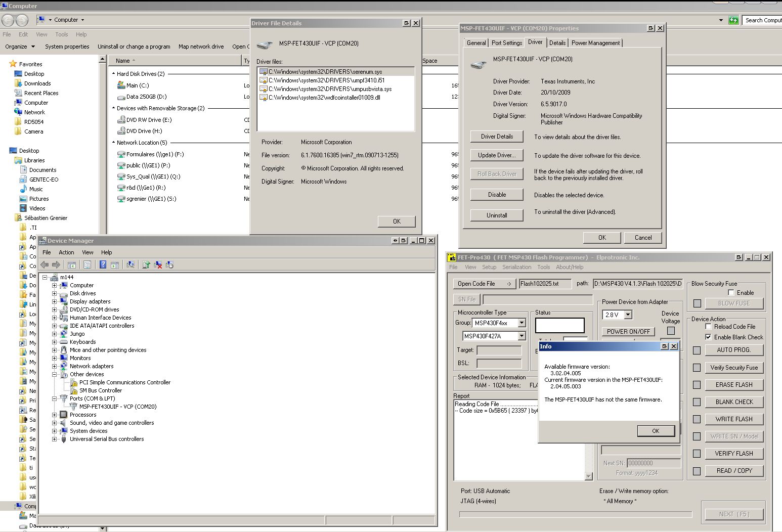Tick Reload Code File checkbox

[x=708, y=327]
